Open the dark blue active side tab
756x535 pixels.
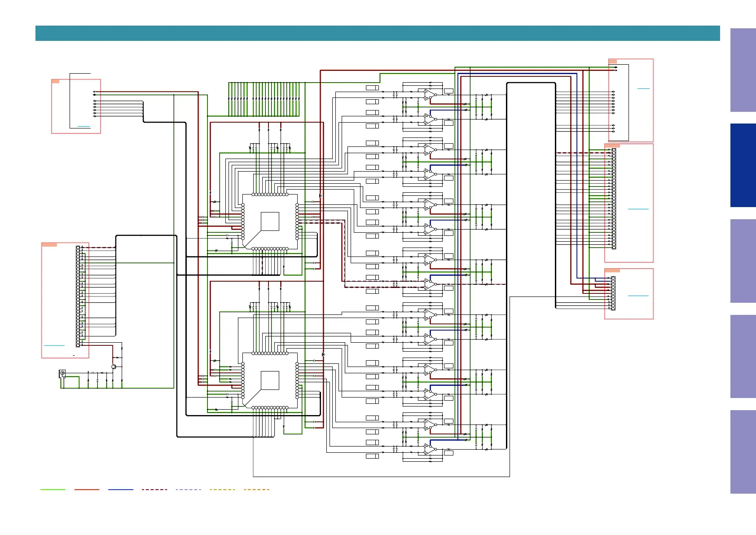[743, 165]
